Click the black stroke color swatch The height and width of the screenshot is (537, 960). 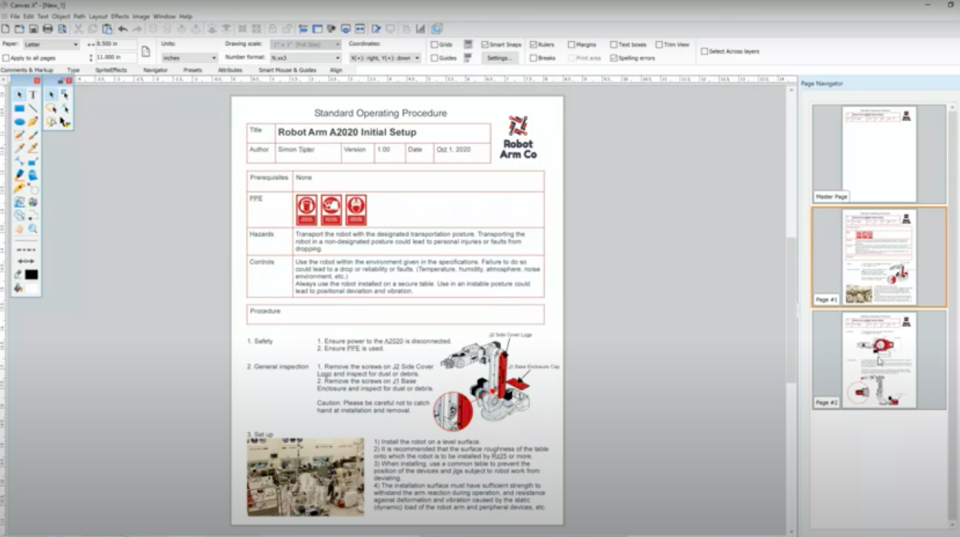tap(31, 275)
